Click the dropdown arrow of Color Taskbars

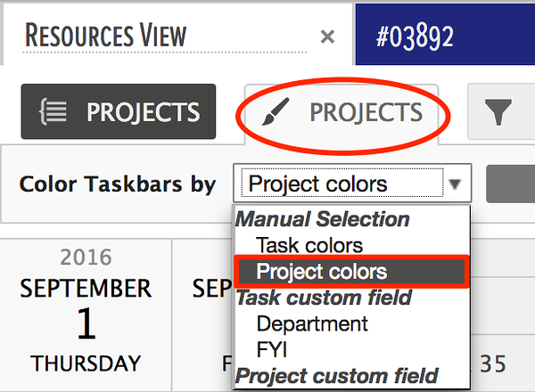(x=455, y=184)
